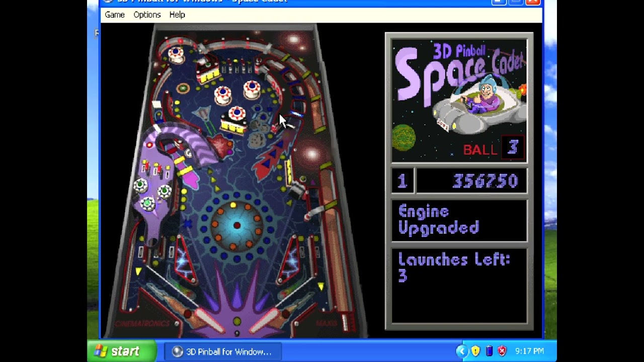
Task: Click the blue device tray icon
Action: [489, 351]
